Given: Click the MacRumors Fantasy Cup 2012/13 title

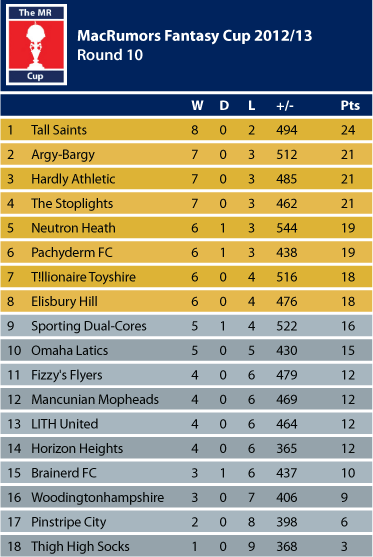Looking at the screenshot, I should 194,36.
